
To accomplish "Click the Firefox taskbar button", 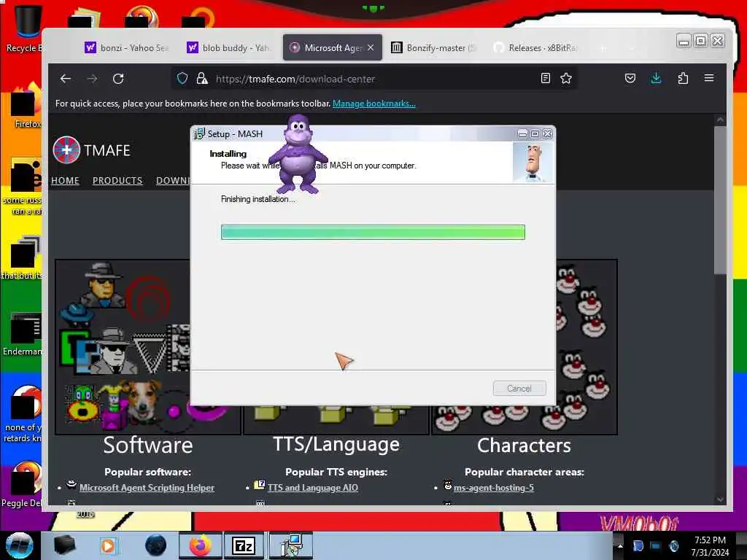I will (200, 545).
